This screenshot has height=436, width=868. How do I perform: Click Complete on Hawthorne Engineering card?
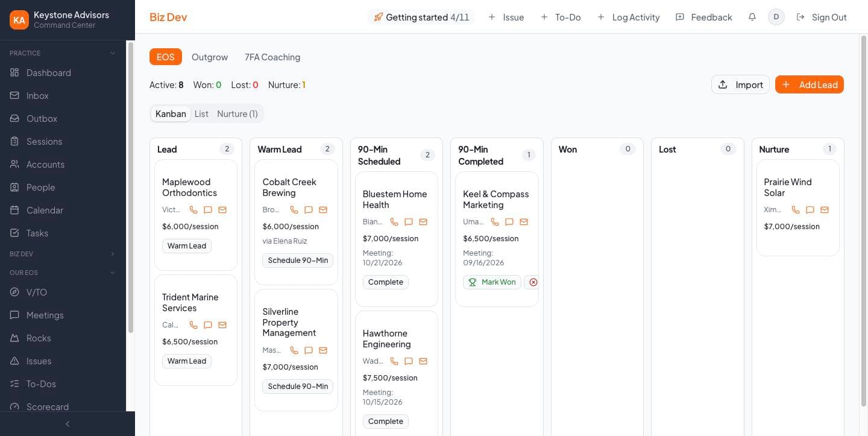pyautogui.click(x=386, y=422)
